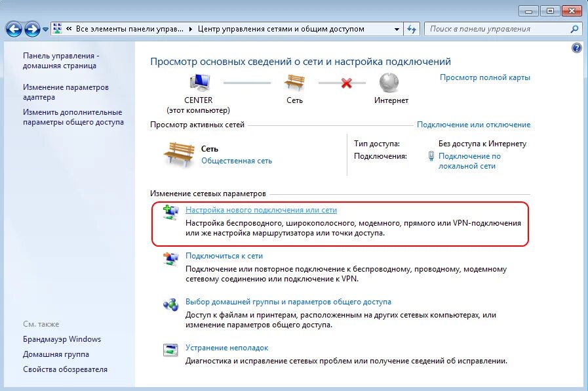Click the Forward navigation arrow
The height and width of the screenshot is (391, 588).
pos(32,29)
